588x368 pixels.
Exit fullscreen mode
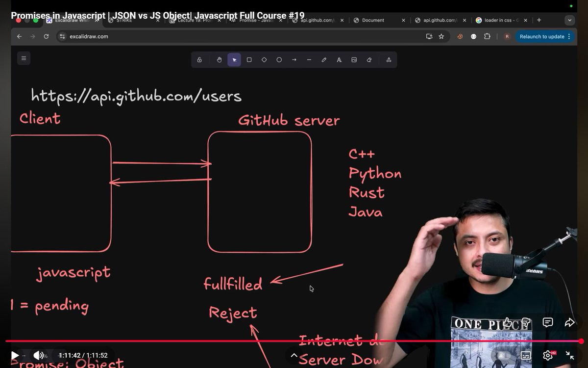569,355
